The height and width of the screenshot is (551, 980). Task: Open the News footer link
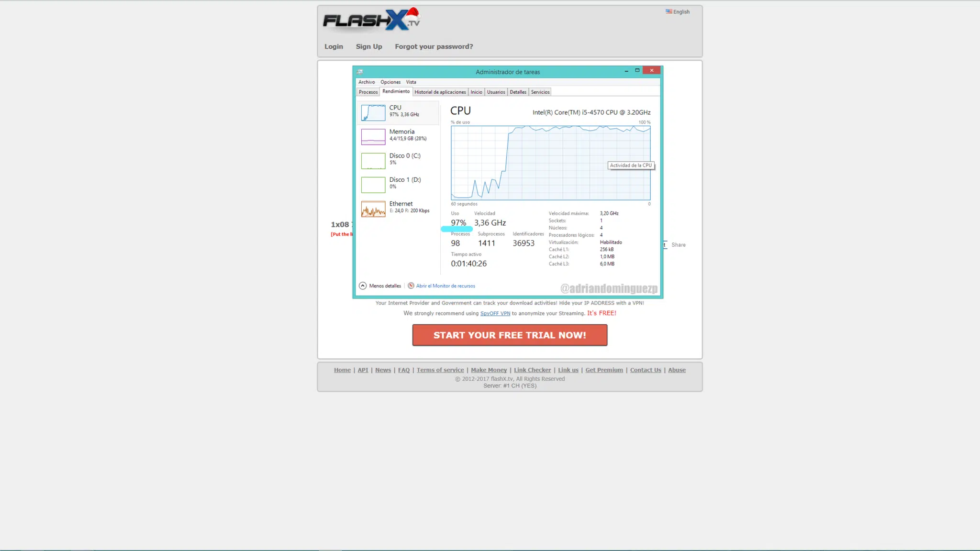point(383,370)
